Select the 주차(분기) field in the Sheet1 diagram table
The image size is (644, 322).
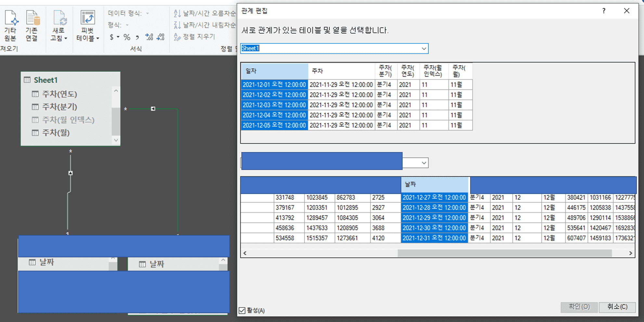59,107
